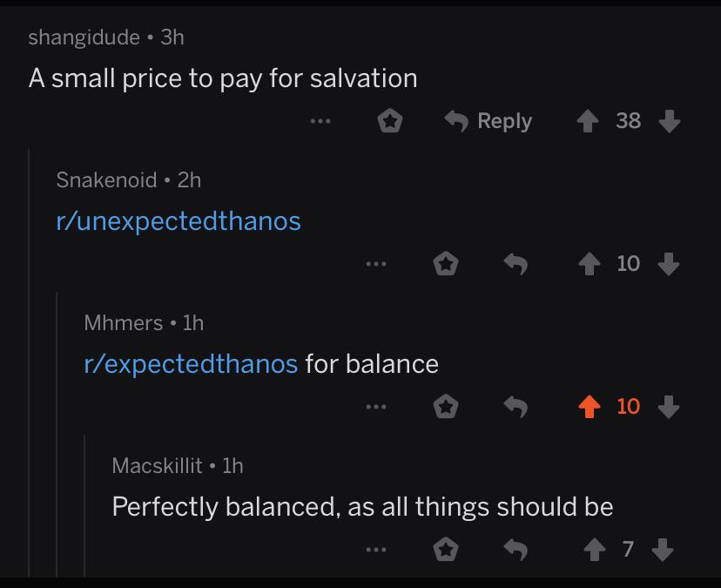
Task: Give award to Snakenoid's comment
Action: (446, 263)
